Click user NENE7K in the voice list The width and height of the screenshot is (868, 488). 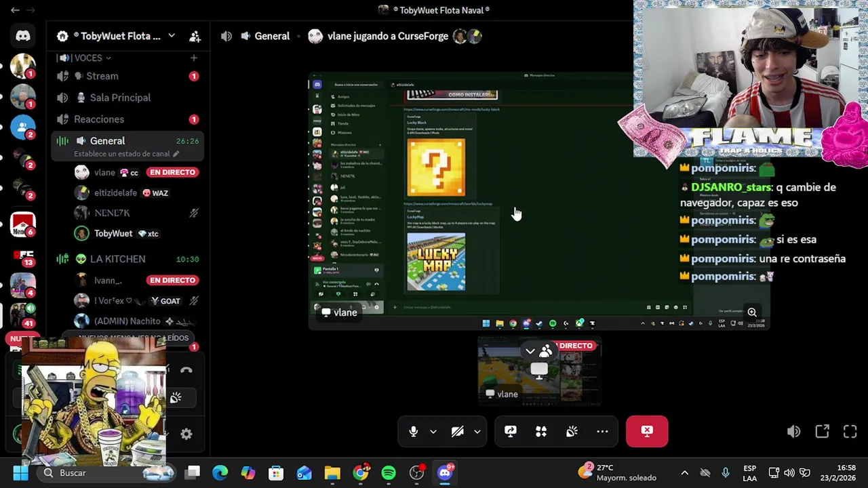tap(111, 213)
